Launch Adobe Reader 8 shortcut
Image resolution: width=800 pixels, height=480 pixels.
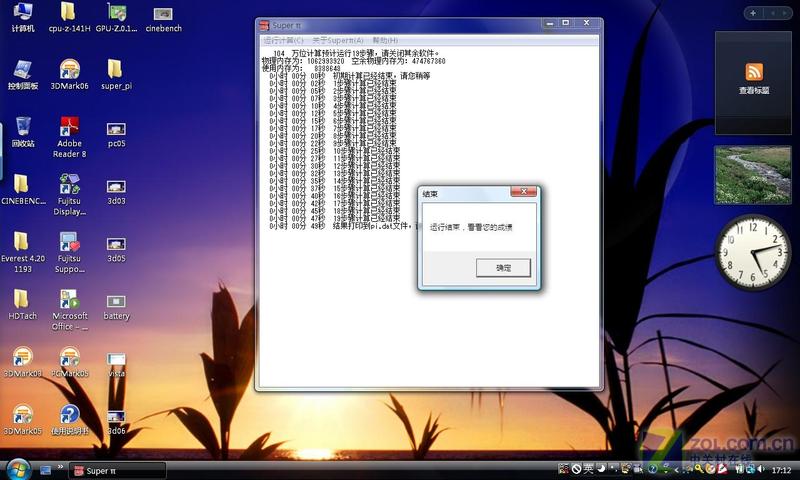(69, 137)
